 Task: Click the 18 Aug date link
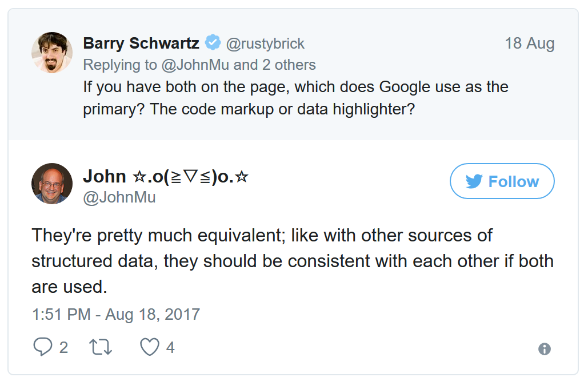530,42
